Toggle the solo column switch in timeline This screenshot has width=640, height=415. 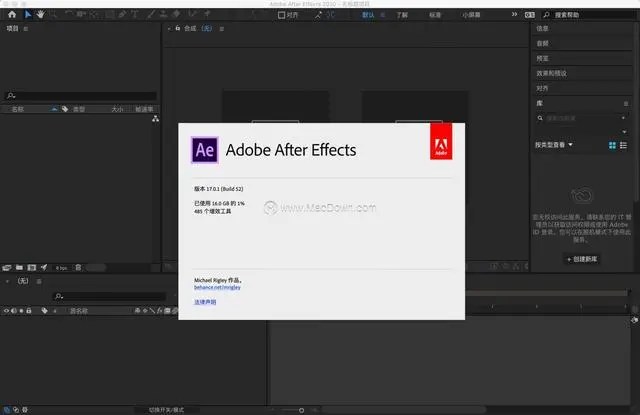(x=21, y=311)
